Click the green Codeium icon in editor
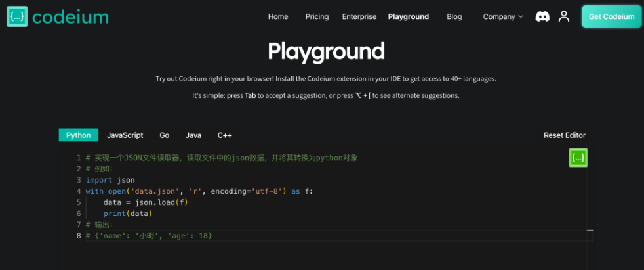This screenshot has height=270, width=644. point(578,158)
